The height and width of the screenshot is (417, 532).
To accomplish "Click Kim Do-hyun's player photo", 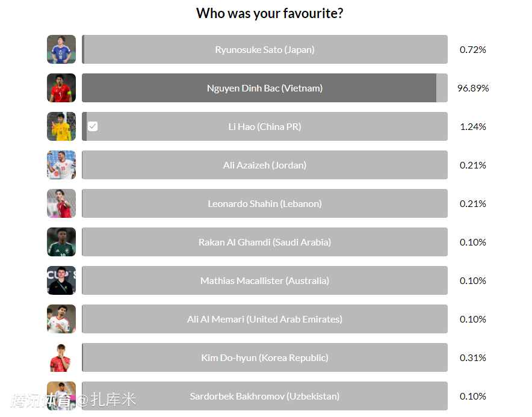I will point(61,357).
